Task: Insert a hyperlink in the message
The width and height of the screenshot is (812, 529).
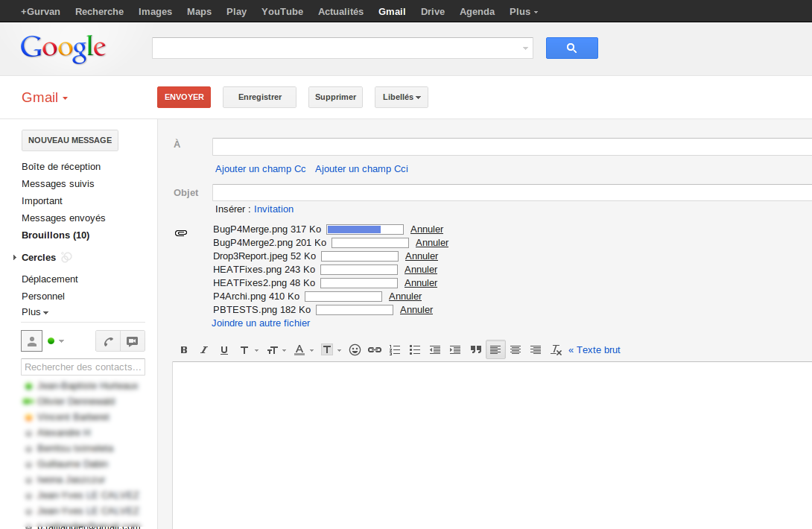Action: pyautogui.click(x=375, y=350)
